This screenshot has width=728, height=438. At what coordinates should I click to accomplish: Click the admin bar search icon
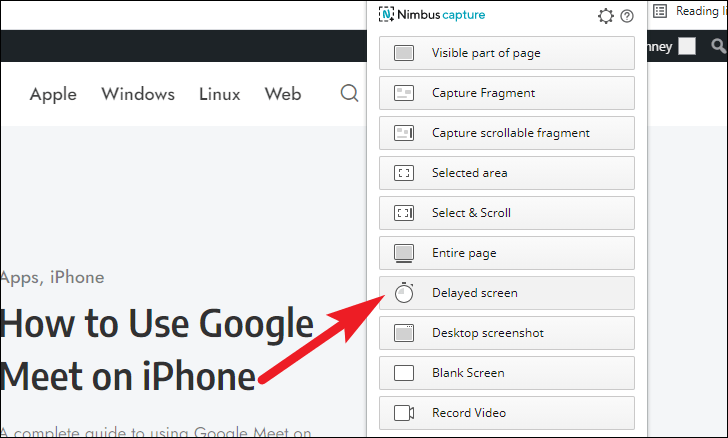[719, 46]
